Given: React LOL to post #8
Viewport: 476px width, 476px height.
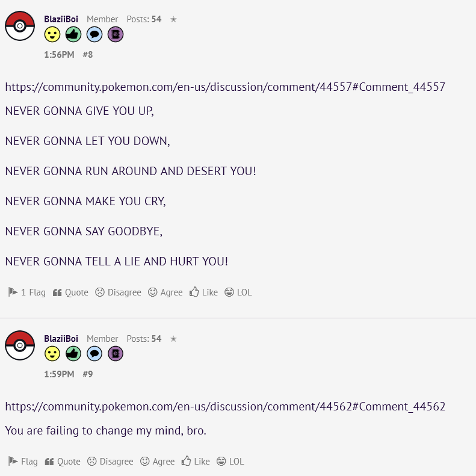Looking at the screenshot, I should [238, 292].
